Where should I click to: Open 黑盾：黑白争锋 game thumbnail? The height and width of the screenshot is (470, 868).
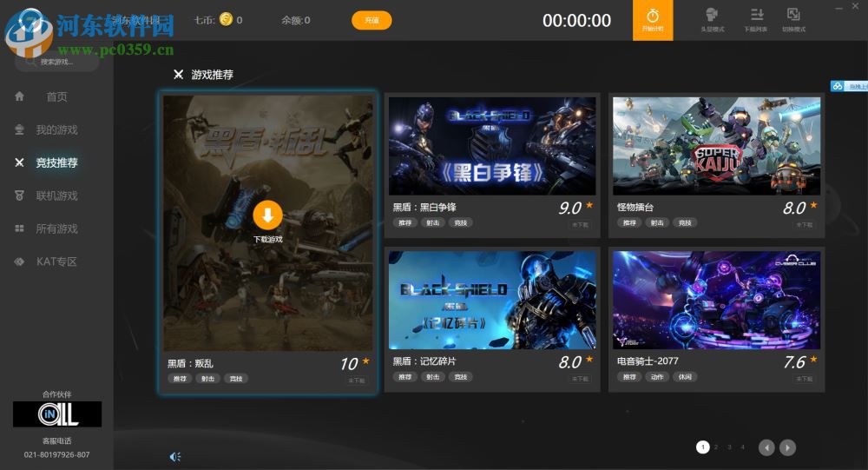(x=492, y=146)
